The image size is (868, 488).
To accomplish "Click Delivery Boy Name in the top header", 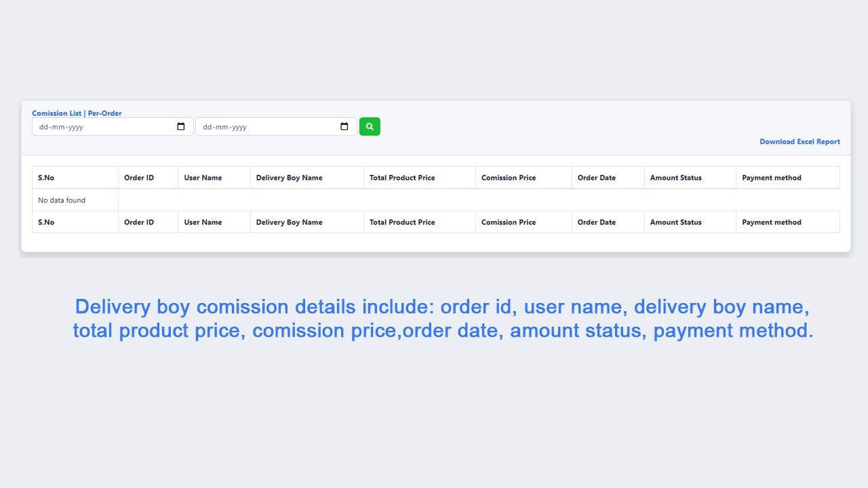I will tap(289, 178).
